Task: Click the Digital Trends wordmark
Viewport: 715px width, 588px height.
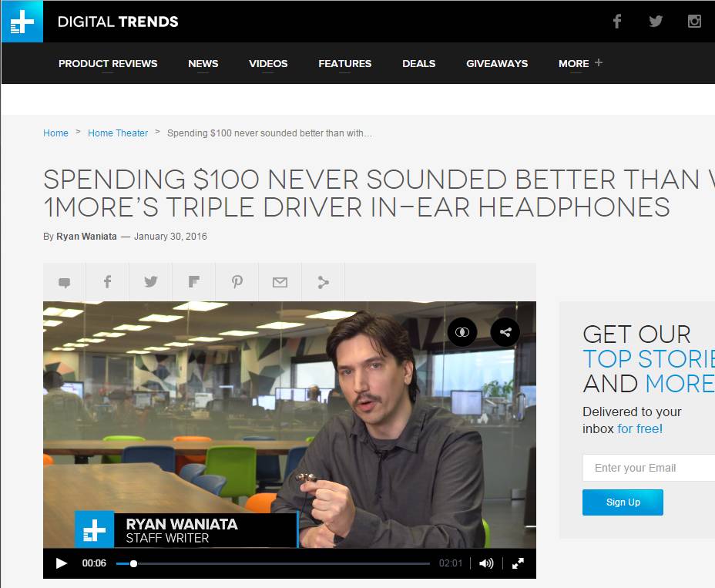Action: tap(118, 22)
